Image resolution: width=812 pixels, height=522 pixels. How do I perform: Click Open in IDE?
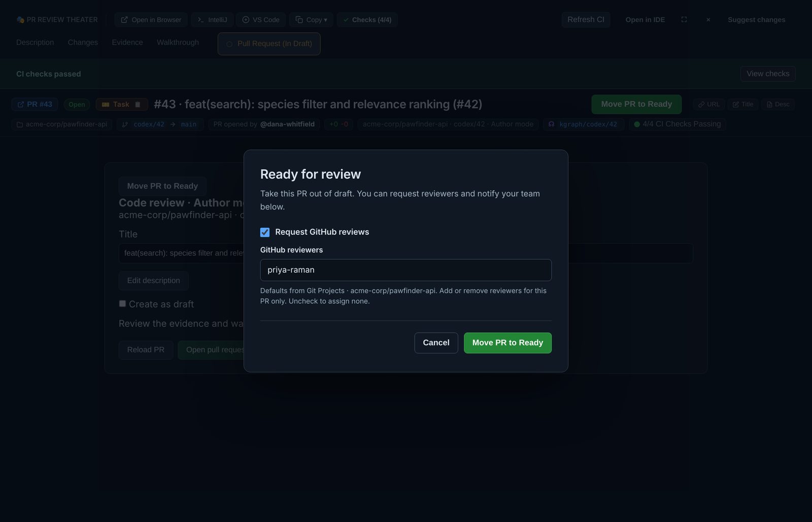coord(645,20)
